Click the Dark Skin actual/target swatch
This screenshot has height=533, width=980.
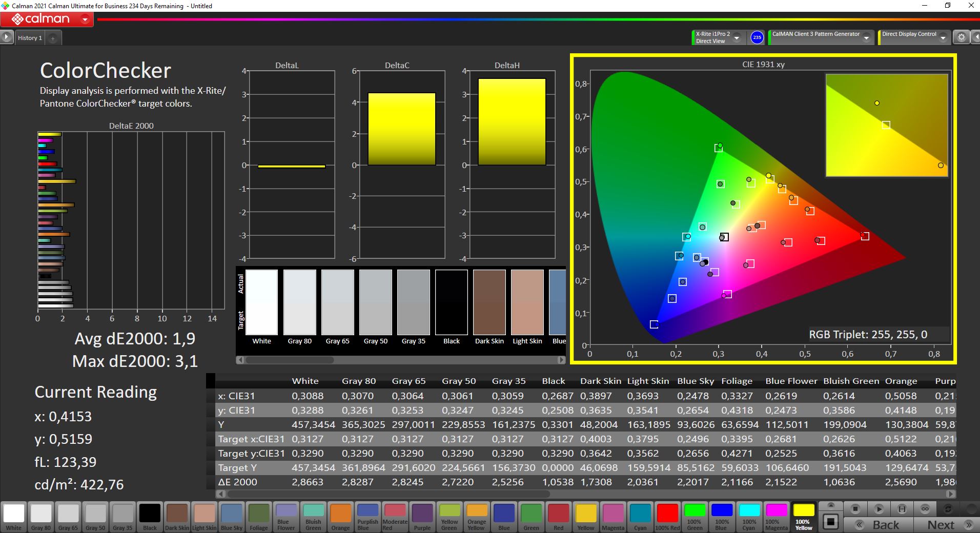click(489, 302)
